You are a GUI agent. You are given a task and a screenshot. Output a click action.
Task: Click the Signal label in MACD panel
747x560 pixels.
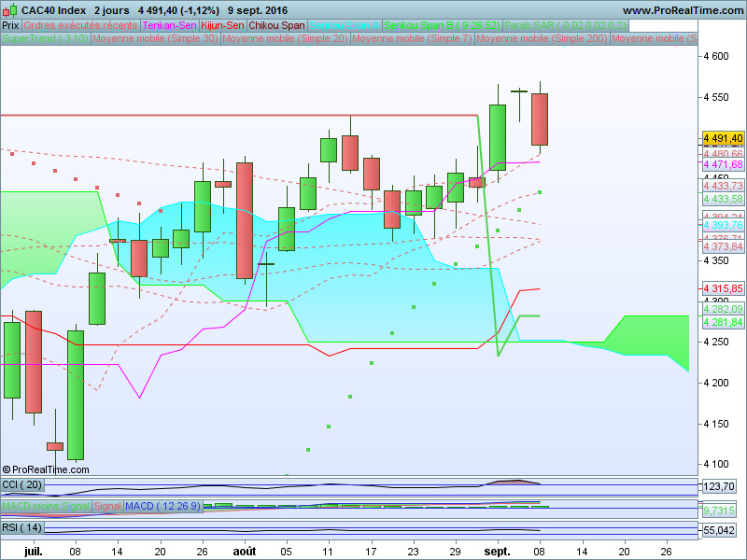pyautogui.click(x=107, y=506)
